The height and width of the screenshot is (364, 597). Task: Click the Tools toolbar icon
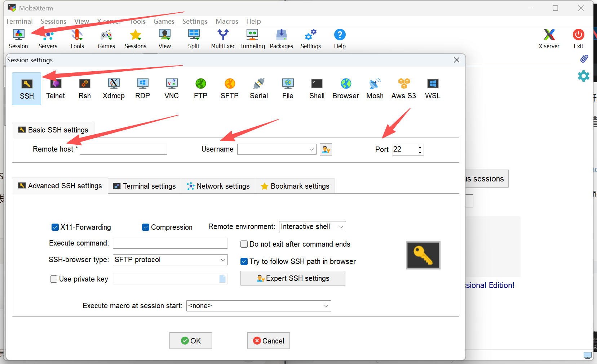[x=77, y=39]
